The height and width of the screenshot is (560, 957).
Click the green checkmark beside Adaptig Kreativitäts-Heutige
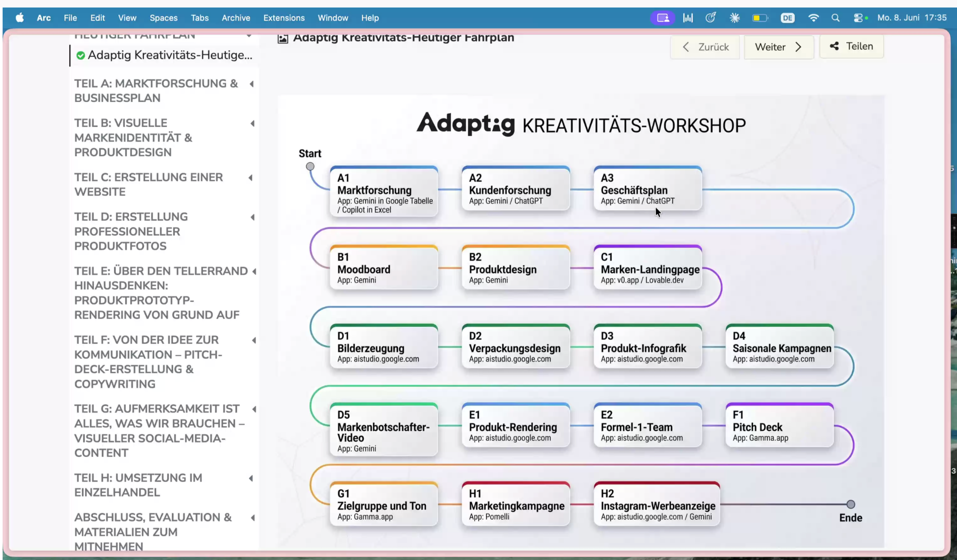[81, 55]
